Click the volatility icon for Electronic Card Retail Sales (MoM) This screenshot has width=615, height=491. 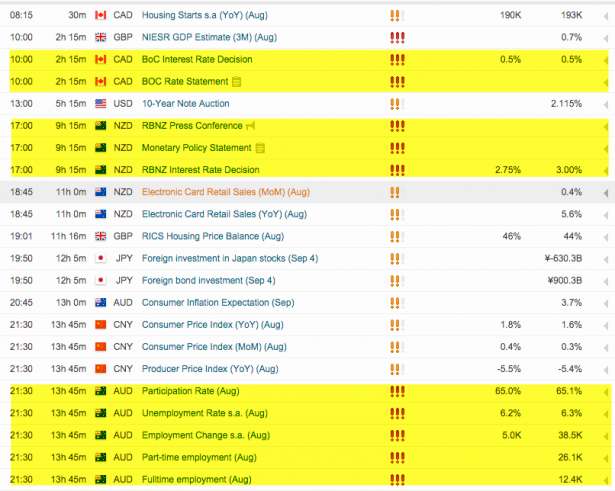point(397,192)
